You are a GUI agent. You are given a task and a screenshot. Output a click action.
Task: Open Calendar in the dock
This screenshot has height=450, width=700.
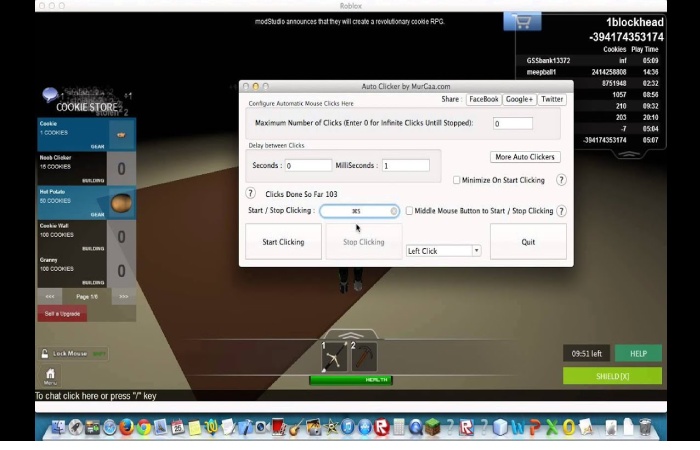pyautogui.click(x=178, y=427)
